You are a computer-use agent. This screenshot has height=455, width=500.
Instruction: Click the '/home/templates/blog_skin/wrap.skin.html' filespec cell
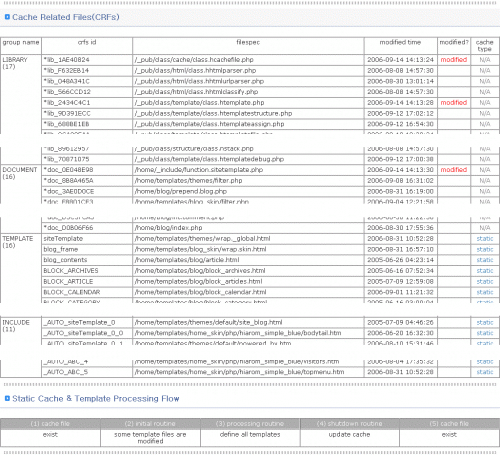[x=248, y=249]
